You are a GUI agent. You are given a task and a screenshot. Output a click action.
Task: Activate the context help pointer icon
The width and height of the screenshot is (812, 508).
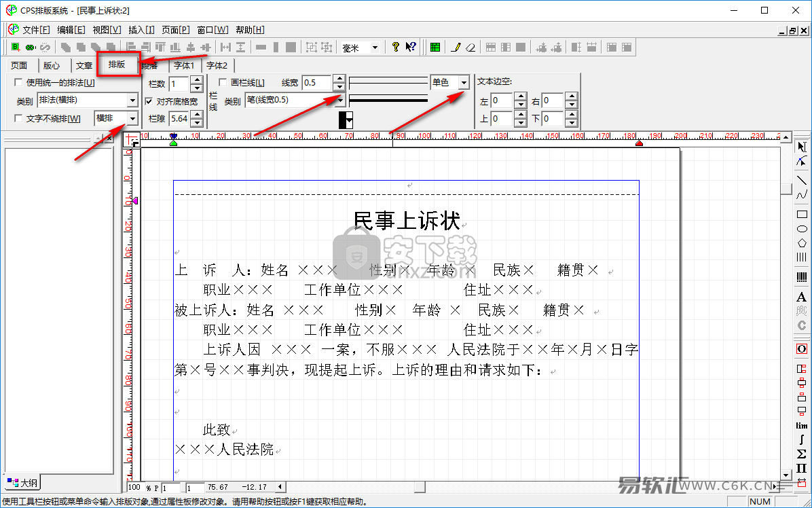click(x=411, y=47)
